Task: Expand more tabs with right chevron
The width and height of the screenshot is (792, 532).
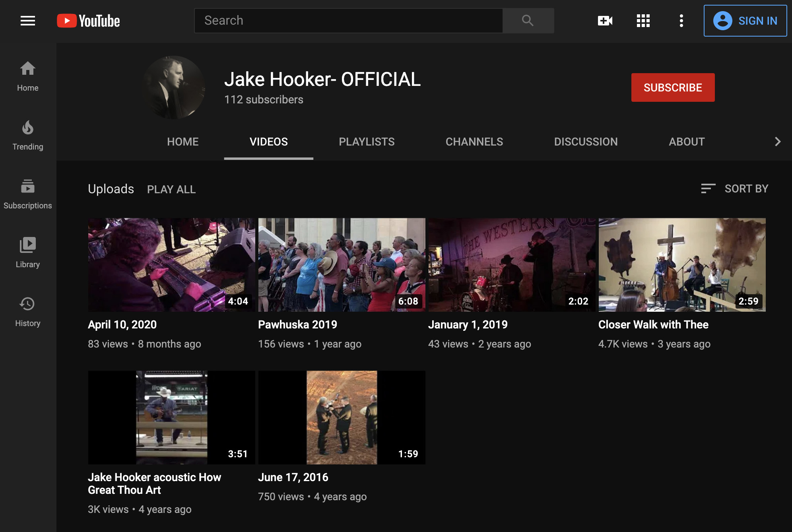Action: (778, 142)
